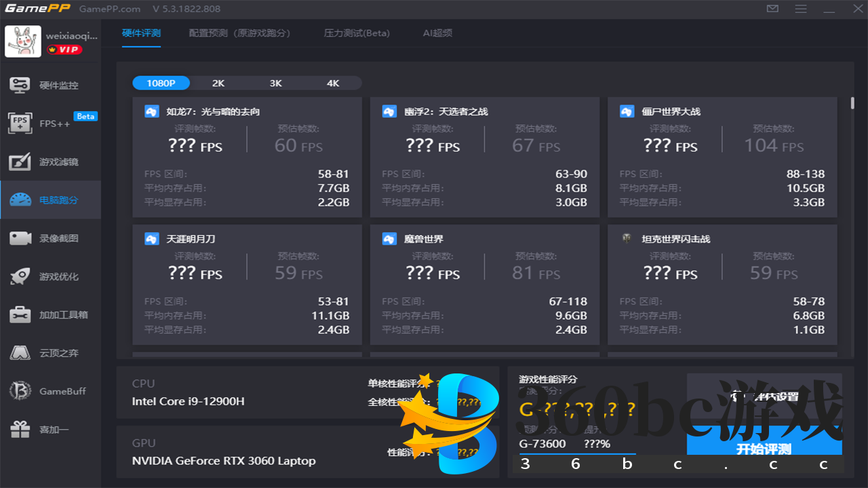Open the 录像截图 tool

coord(51,238)
